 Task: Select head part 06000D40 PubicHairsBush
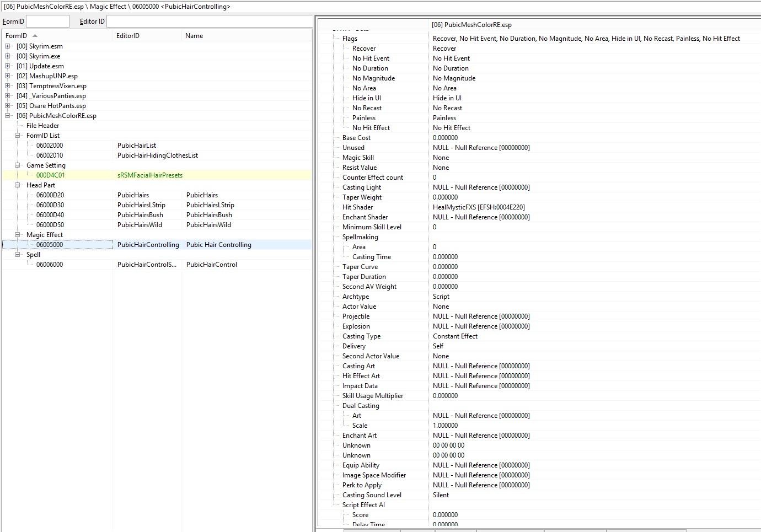(157, 215)
